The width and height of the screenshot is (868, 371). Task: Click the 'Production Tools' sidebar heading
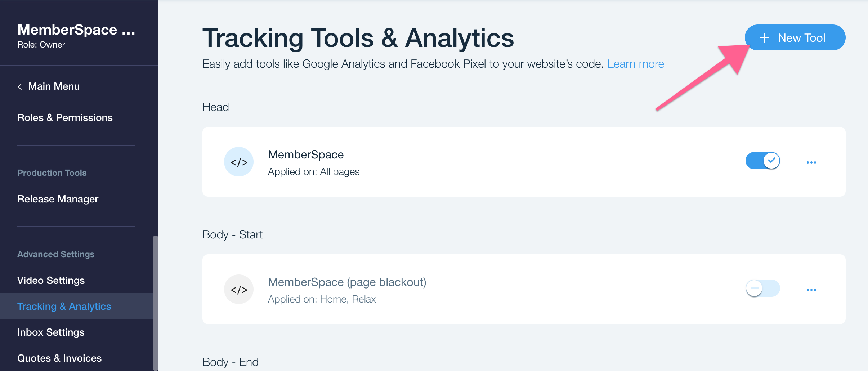pyautogui.click(x=52, y=173)
